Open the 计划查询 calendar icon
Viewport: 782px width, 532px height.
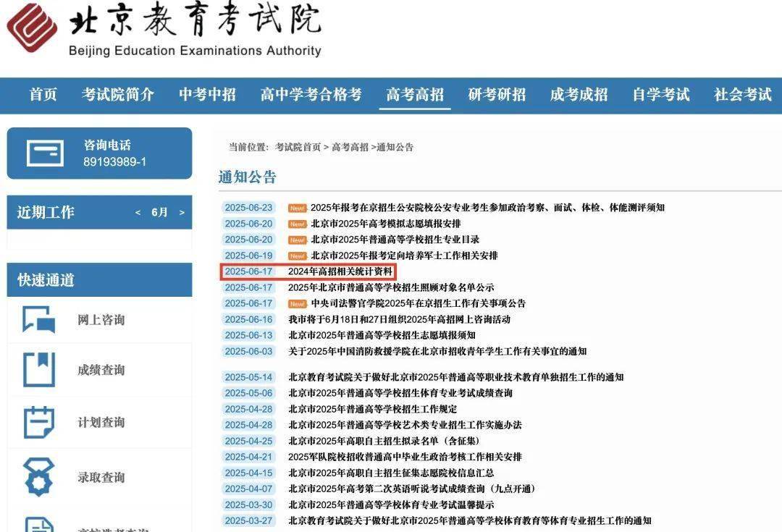pyautogui.click(x=39, y=422)
